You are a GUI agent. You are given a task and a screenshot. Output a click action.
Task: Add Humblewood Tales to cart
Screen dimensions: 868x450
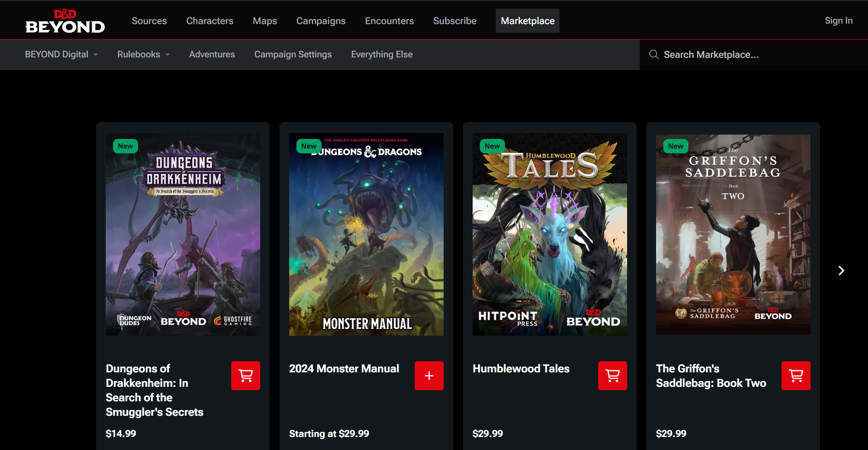pyautogui.click(x=613, y=376)
